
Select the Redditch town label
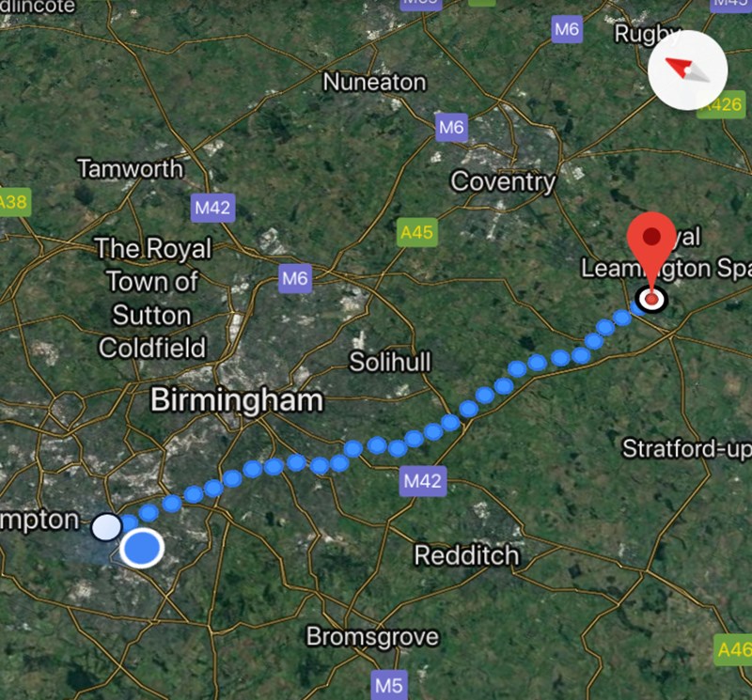(466, 555)
